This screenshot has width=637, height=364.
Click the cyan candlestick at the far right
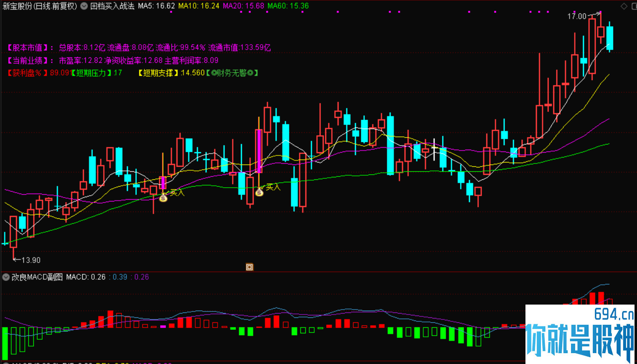click(x=610, y=38)
